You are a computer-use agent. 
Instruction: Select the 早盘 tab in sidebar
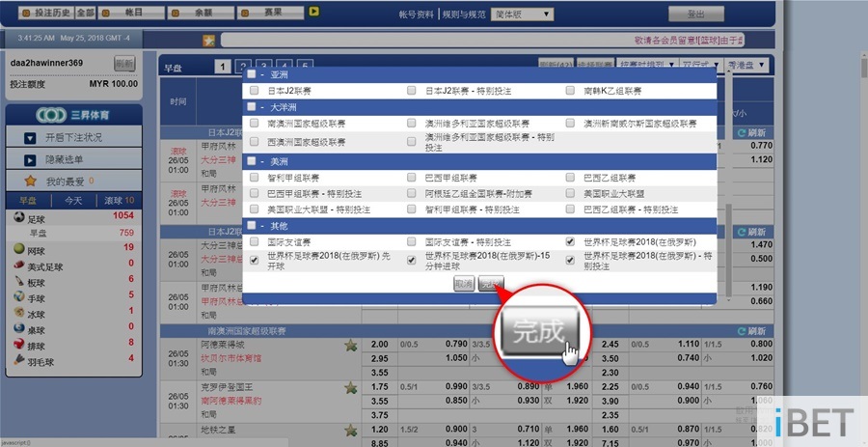28,201
